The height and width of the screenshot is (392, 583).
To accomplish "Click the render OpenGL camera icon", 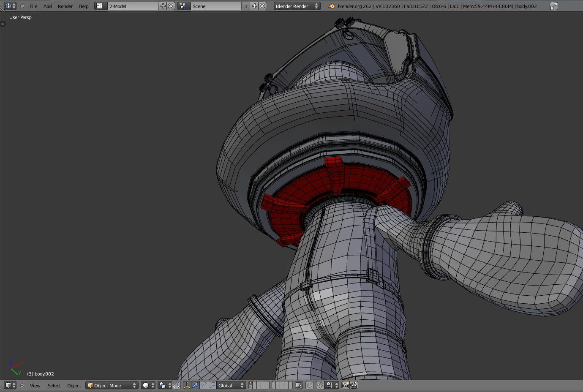I will [x=345, y=385].
